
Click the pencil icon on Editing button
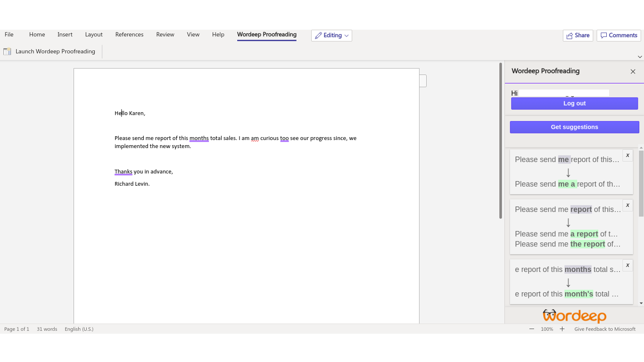tap(318, 35)
